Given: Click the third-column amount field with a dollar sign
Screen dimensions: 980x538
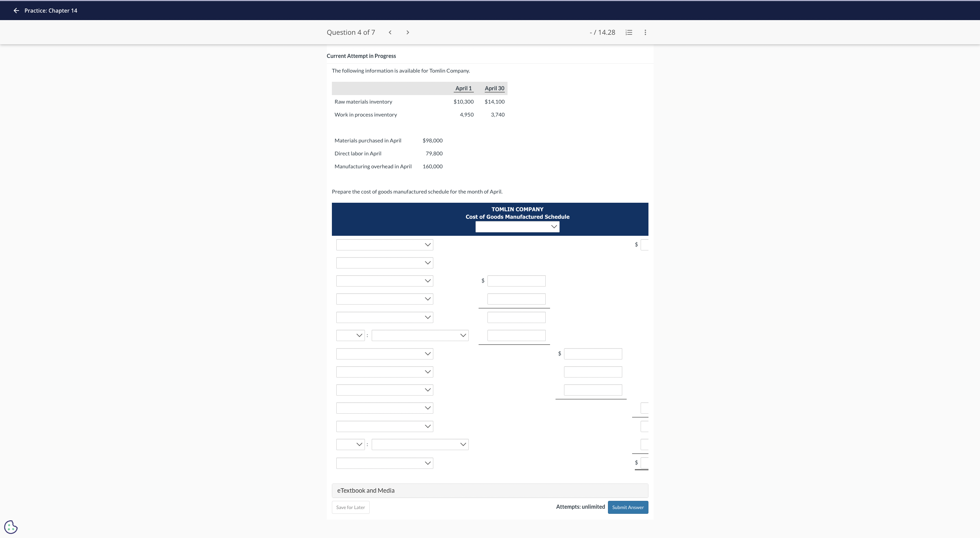Looking at the screenshot, I should (x=593, y=354).
